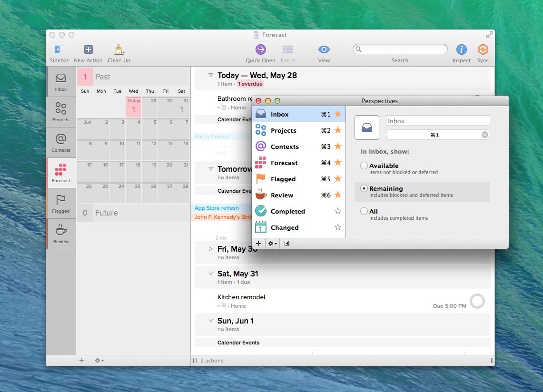This screenshot has width=543, height=392.
Task: Unstar the Projects perspective favorite
Action: coord(338,130)
